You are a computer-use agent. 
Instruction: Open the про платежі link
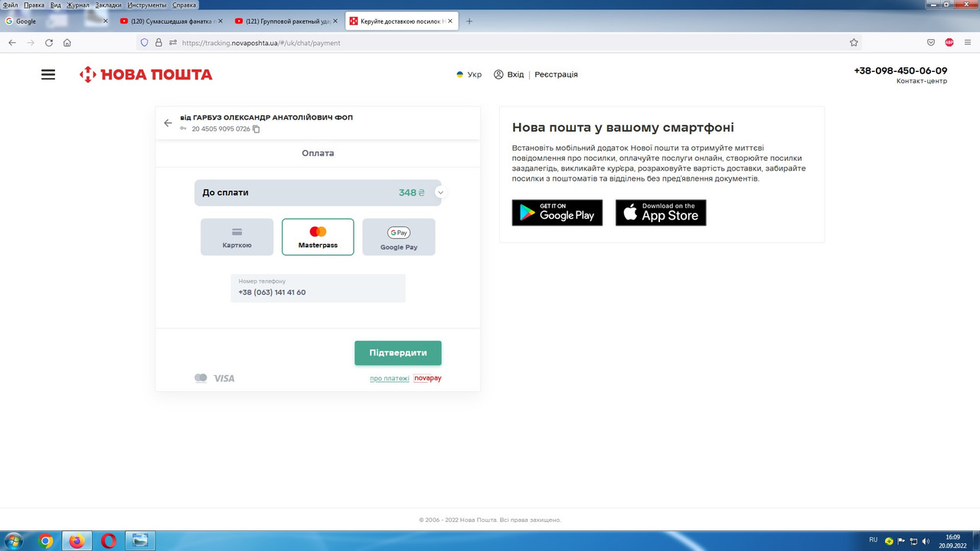[x=390, y=378]
